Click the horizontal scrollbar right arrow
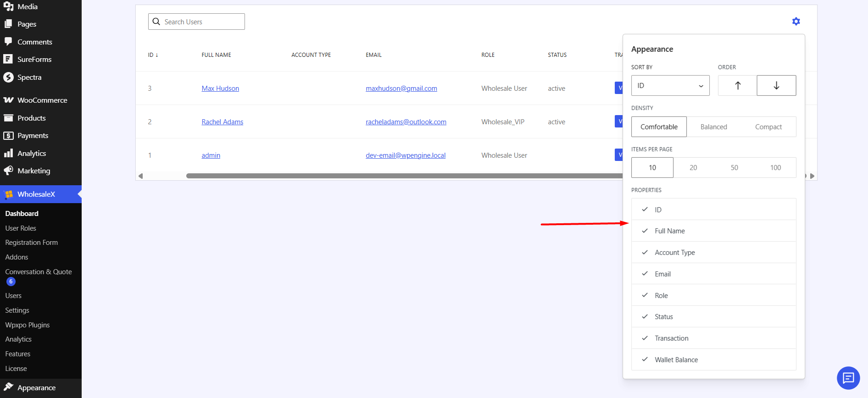 tap(812, 176)
